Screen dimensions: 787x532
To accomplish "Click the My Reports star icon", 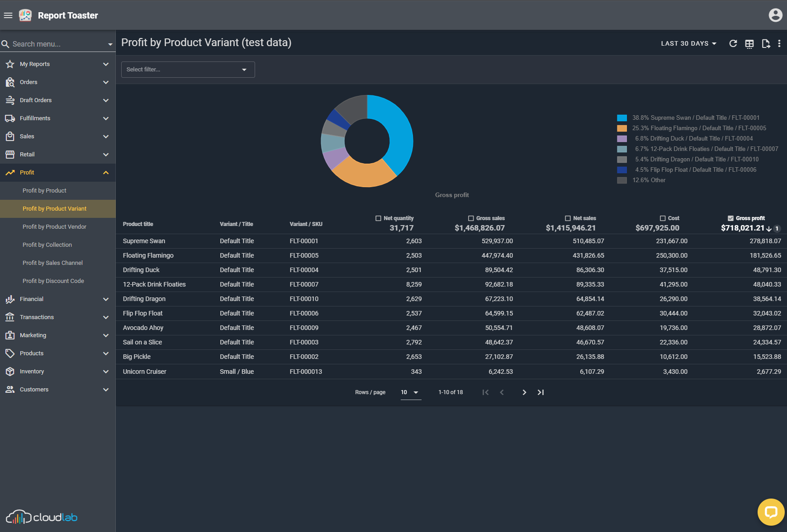I will click(x=10, y=64).
